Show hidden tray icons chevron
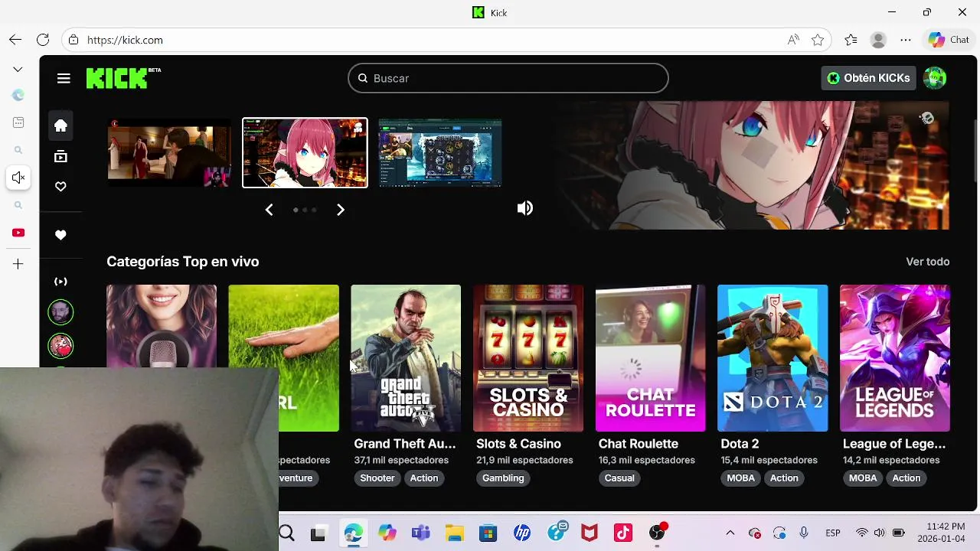Image resolution: width=980 pixels, height=551 pixels. pos(730,533)
